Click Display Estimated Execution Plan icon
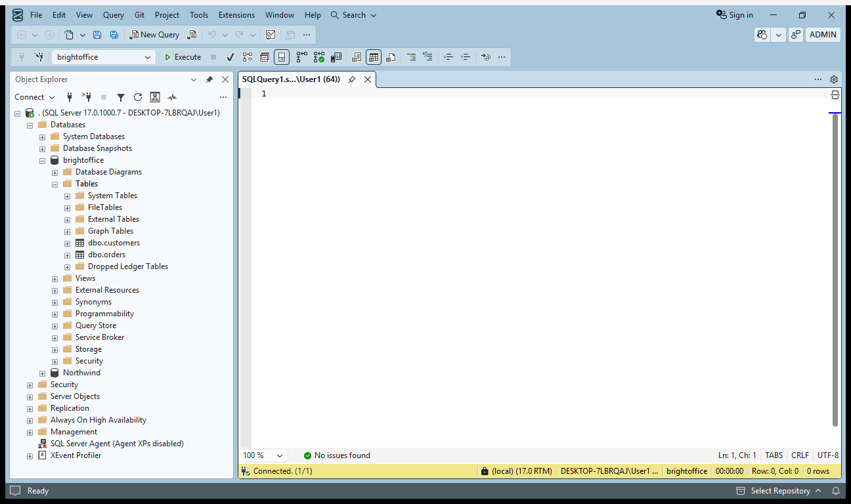The image size is (851, 504). click(x=248, y=57)
